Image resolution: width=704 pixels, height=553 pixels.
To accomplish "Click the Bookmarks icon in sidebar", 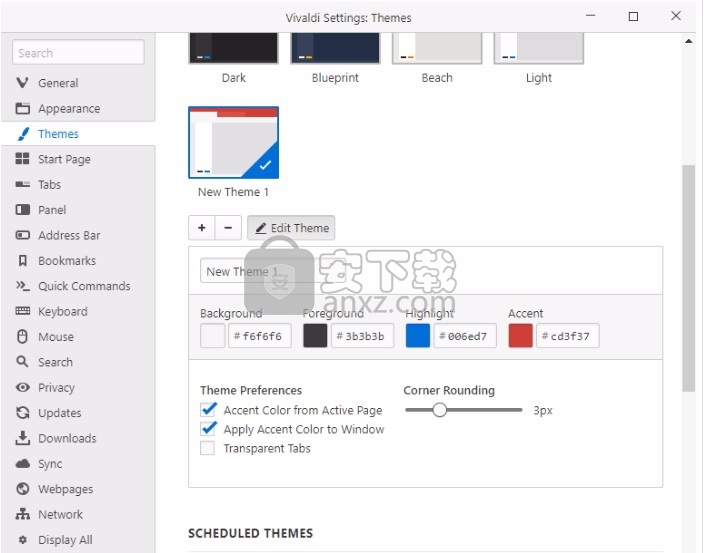I will pyautogui.click(x=22, y=260).
